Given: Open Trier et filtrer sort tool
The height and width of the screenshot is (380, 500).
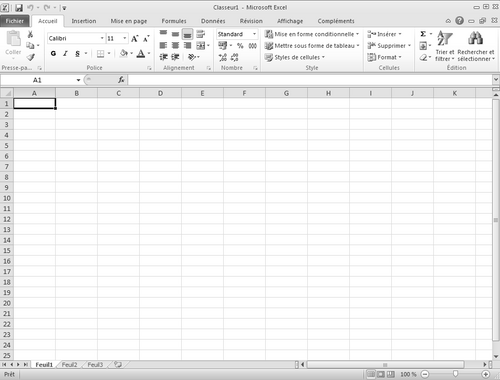Looking at the screenshot, I should tap(445, 46).
